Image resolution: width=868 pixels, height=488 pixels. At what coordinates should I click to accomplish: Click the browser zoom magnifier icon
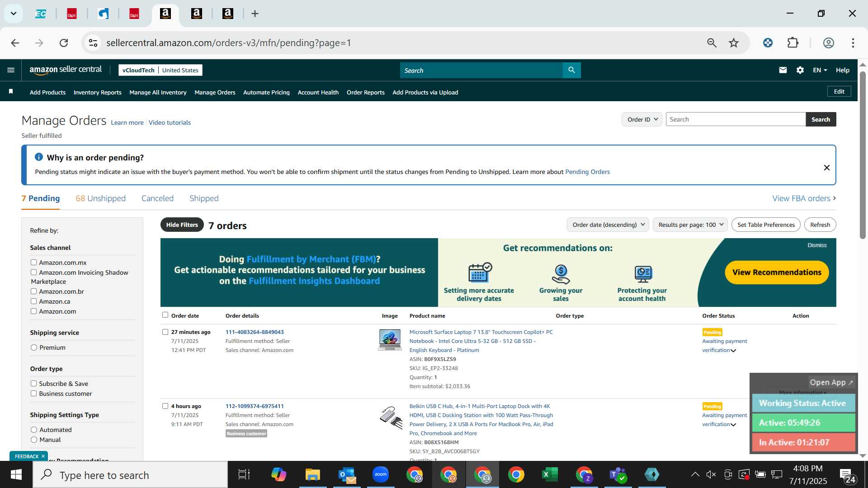(712, 43)
